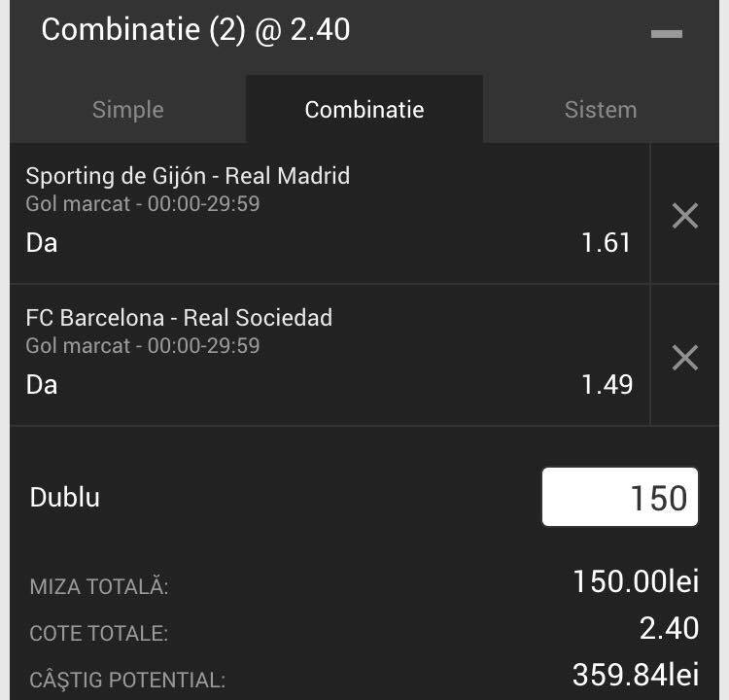
Task: Open the Sporting de Gijón - Real Madrid match title
Action: click(188, 176)
